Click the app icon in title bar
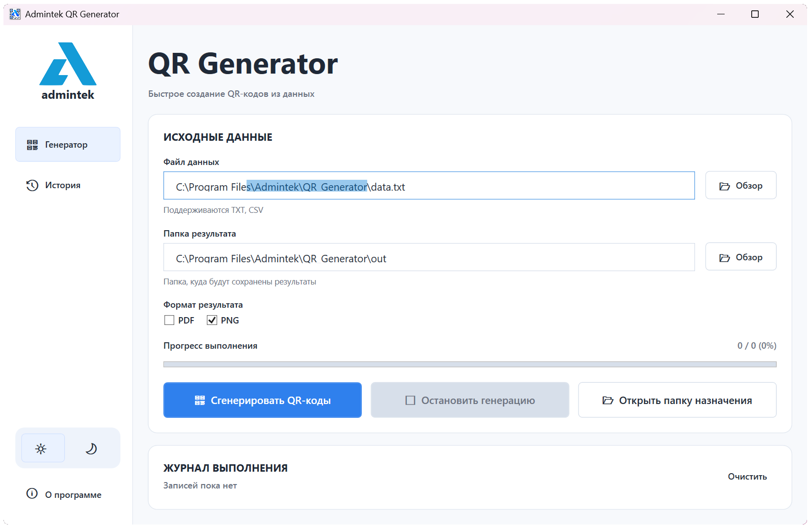The image size is (812, 527). click(x=15, y=14)
